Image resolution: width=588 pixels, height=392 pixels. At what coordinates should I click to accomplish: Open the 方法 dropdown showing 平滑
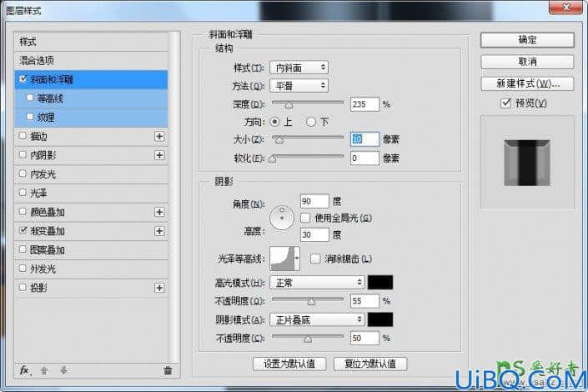pyautogui.click(x=299, y=86)
